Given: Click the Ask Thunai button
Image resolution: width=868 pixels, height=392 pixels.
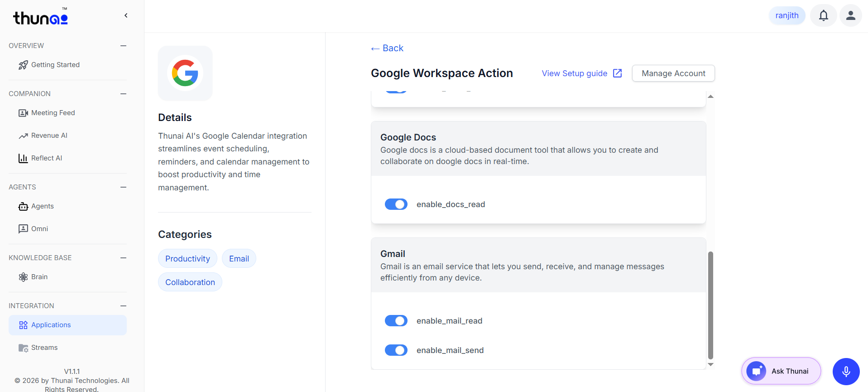Looking at the screenshot, I should pyautogui.click(x=781, y=371).
